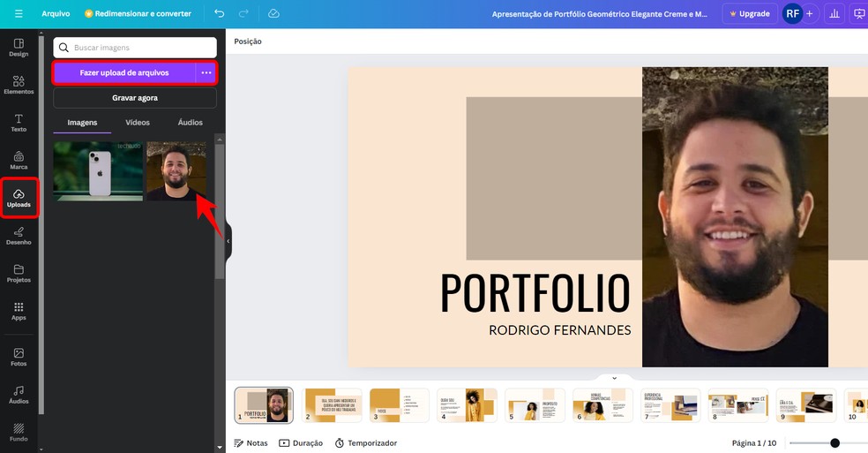
Task: Open the Arquivo menu
Action: coord(56,14)
